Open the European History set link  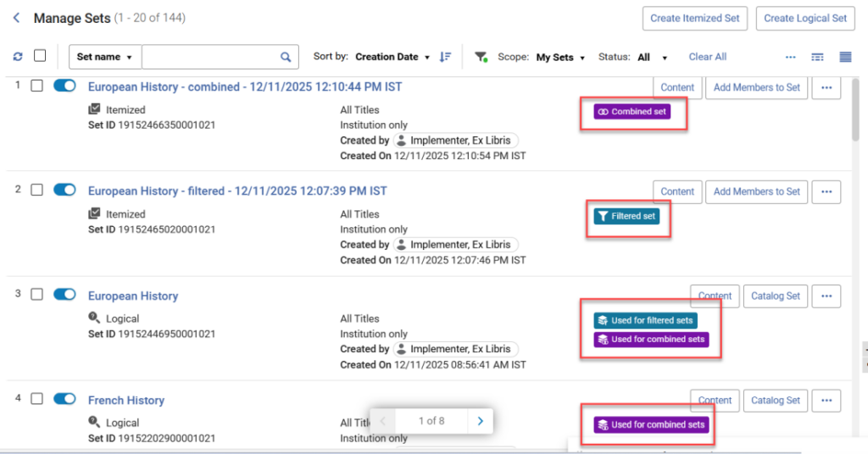[x=133, y=296]
